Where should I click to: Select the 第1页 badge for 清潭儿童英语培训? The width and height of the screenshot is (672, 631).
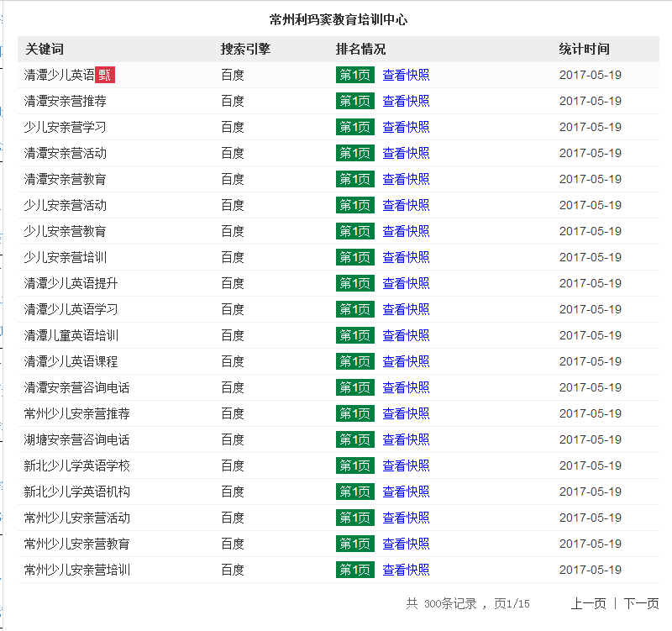point(354,335)
